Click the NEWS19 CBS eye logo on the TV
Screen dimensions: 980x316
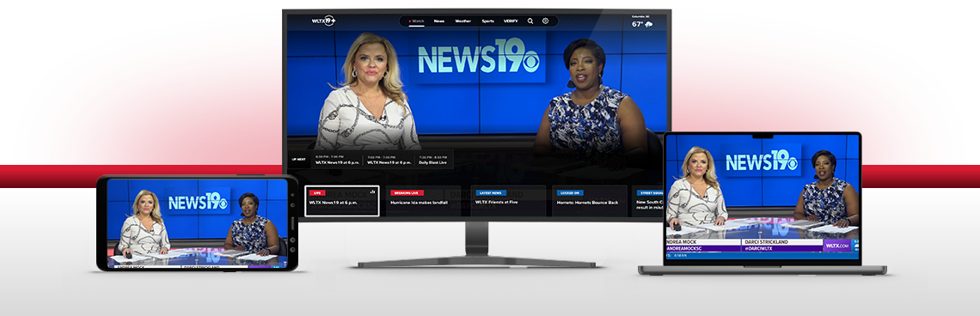click(479, 56)
